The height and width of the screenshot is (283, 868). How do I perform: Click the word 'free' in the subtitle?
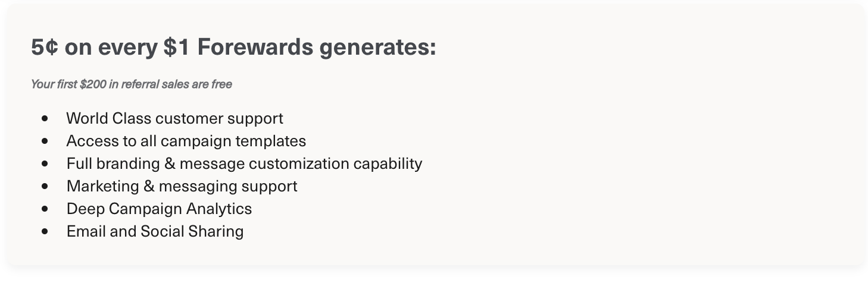tap(221, 84)
